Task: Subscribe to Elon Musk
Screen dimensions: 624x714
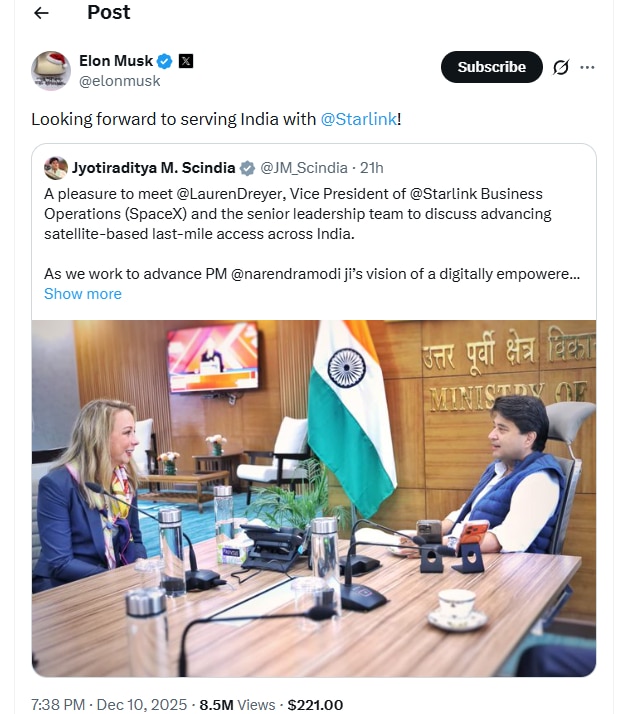Action: (491, 67)
